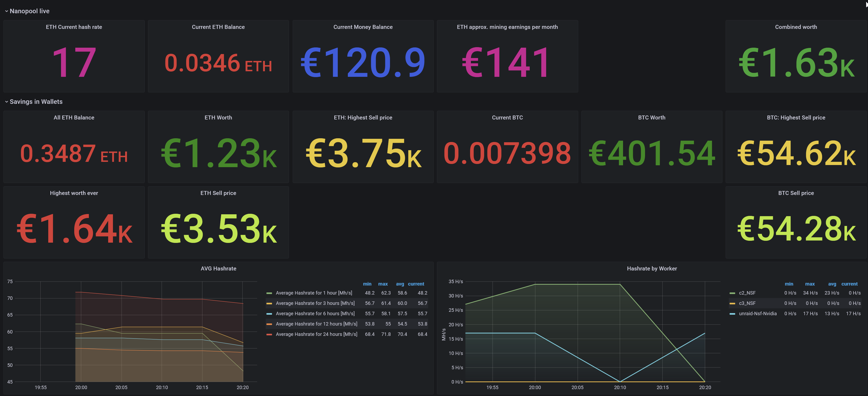Image resolution: width=868 pixels, height=396 pixels.
Task: Open BTC Sell price panel title
Action: 796,193
